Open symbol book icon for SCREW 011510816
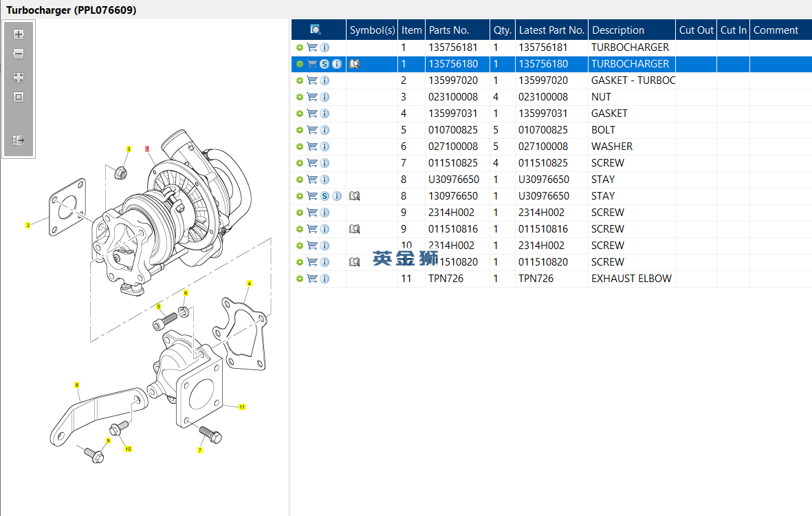812x516 pixels. (x=354, y=229)
